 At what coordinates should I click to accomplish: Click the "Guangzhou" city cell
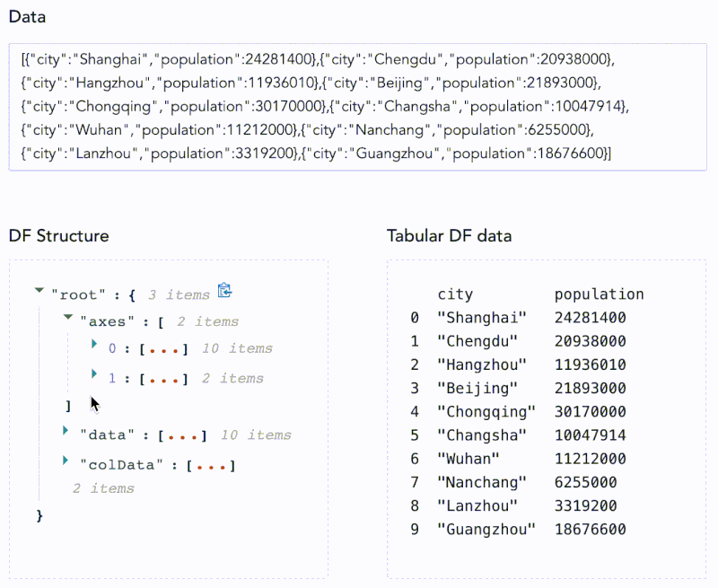coord(486,530)
